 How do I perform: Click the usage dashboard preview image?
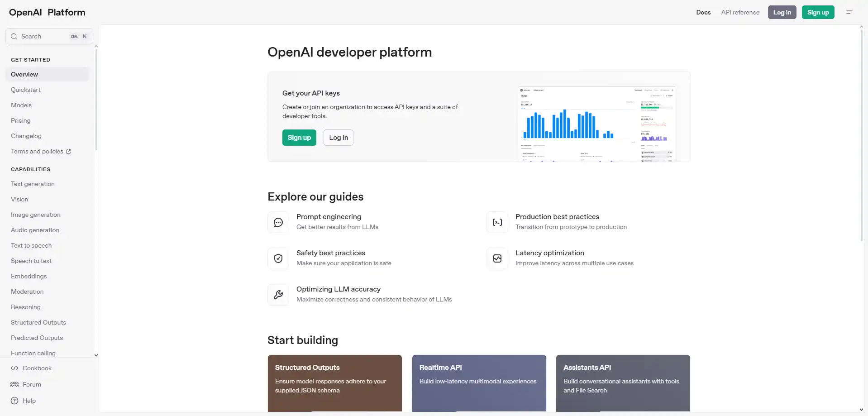point(596,124)
